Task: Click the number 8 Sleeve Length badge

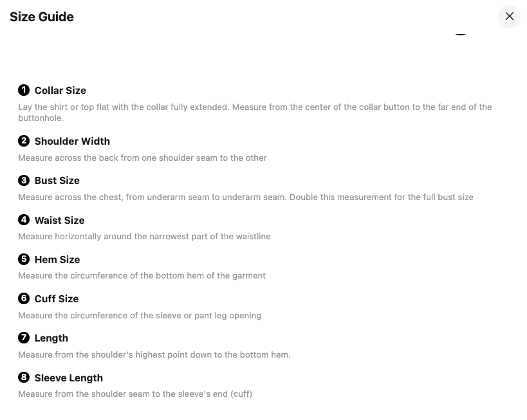Action: click(24, 378)
